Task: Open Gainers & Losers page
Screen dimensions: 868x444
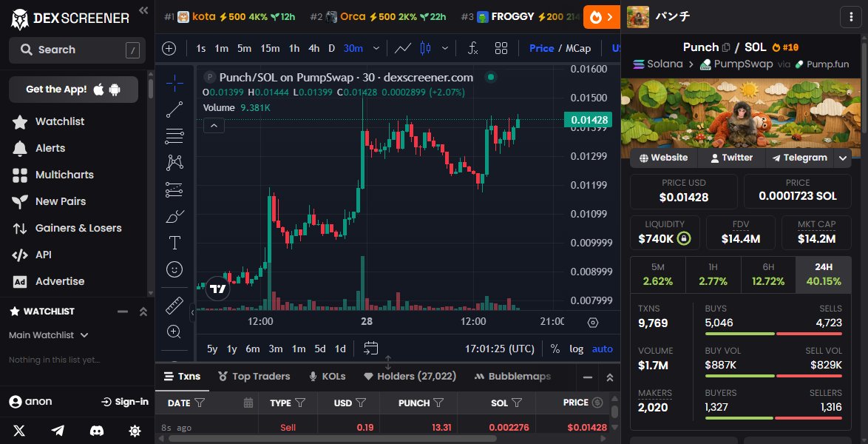Action: (x=67, y=228)
